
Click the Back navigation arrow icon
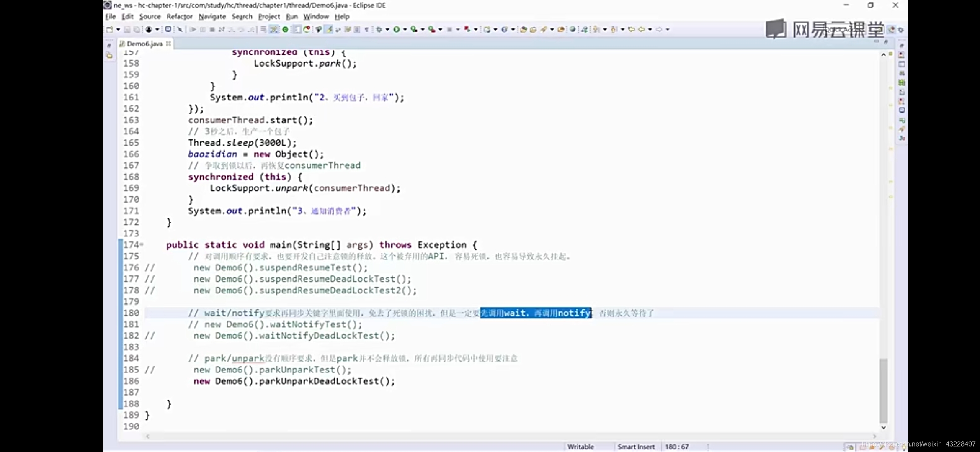click(641, 29)
